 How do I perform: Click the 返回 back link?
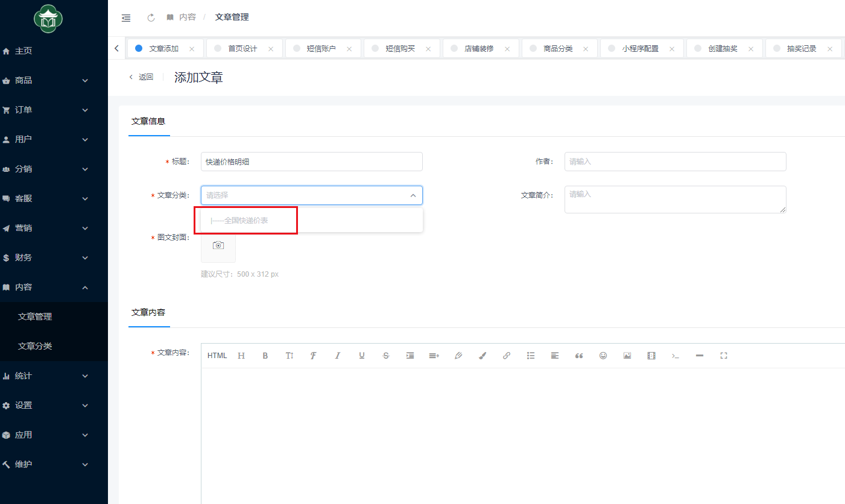click(x=142, y=77)
